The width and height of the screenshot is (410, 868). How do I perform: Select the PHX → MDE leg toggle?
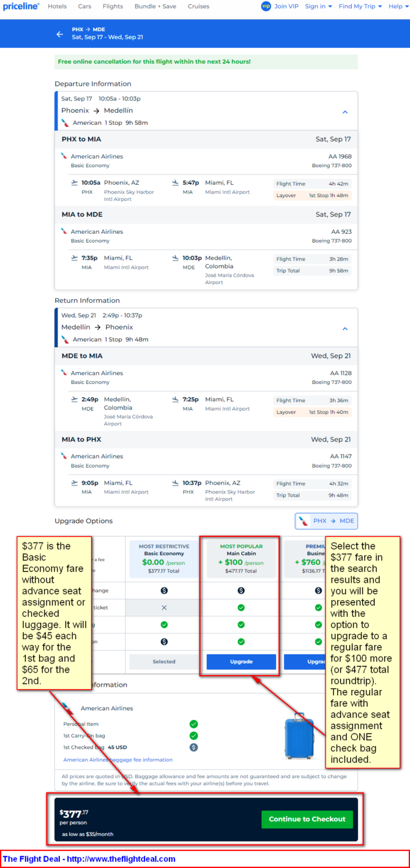click(x=326, y=521)
